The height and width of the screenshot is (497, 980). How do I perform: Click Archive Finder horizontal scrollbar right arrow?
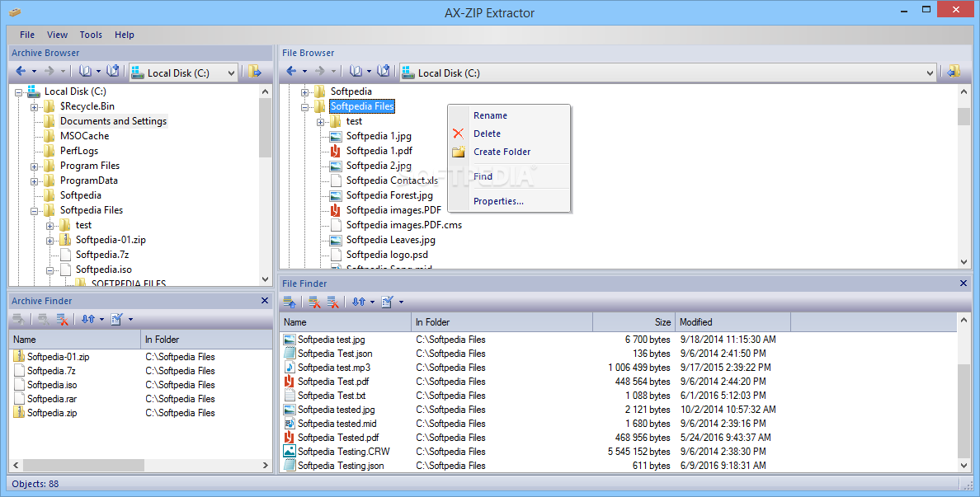265,466
